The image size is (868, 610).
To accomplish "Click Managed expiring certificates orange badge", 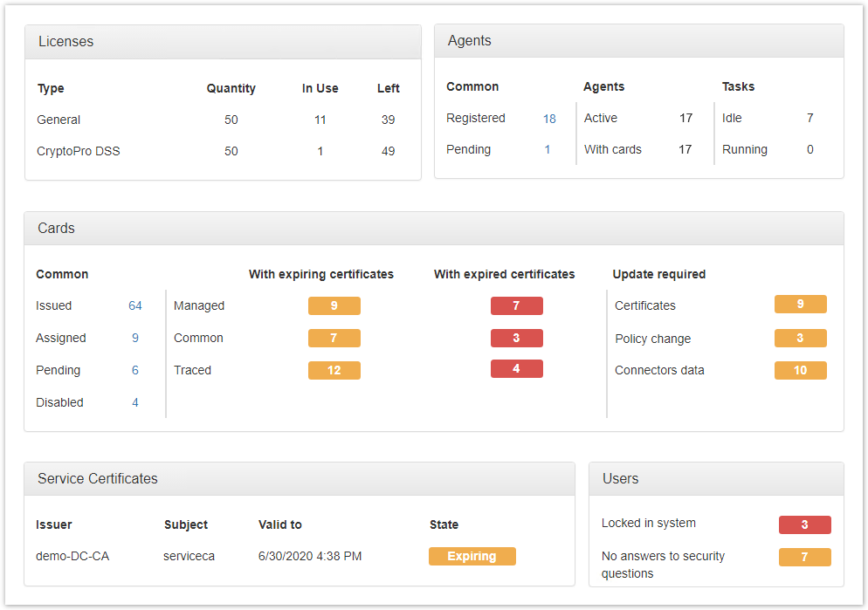I will click(x=334, y=306).
